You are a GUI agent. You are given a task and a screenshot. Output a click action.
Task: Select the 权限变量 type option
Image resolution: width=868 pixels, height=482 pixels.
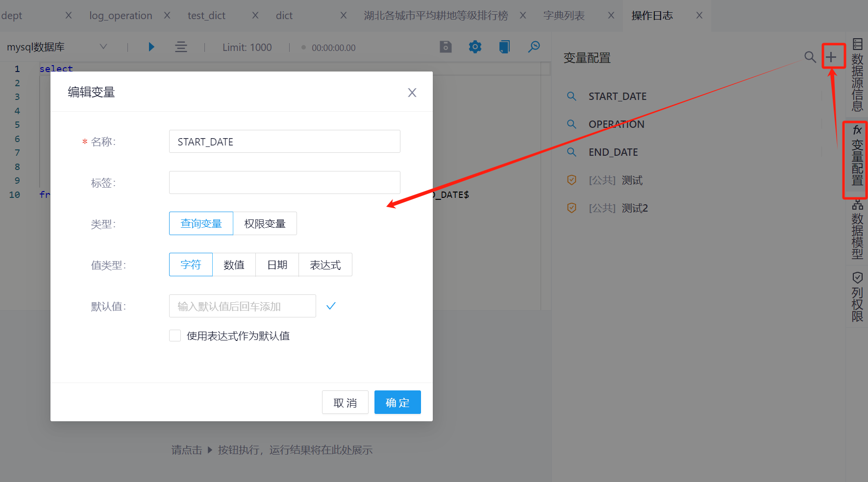pyautogui.click(x=265, y=223)
